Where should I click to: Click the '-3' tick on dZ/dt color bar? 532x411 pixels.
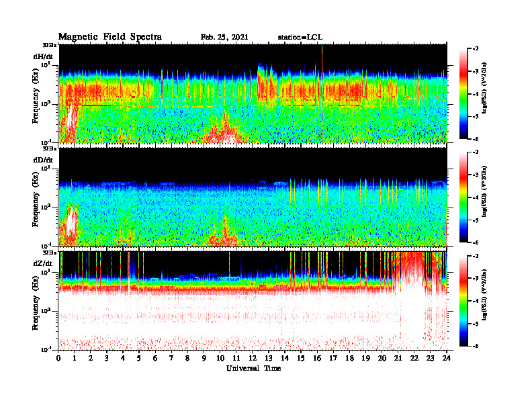(x=476, y=278)
